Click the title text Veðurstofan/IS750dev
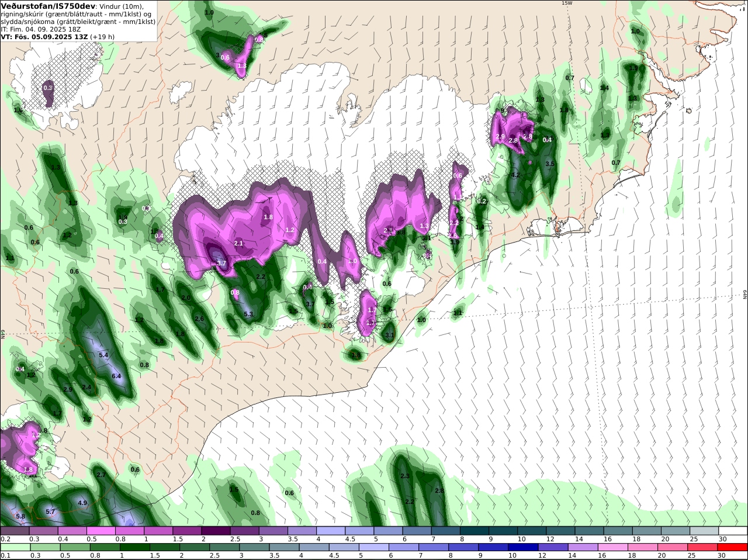Image resolution: width=748 pixels, height=560 pixels. (x=47, y=6)
